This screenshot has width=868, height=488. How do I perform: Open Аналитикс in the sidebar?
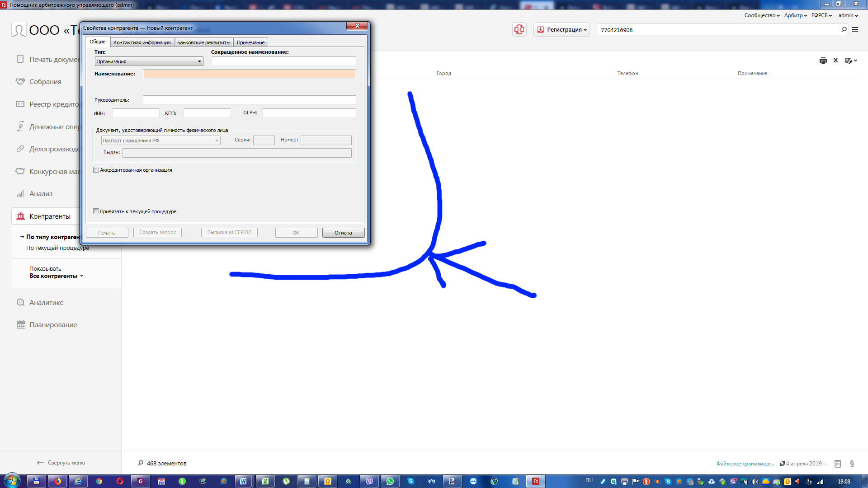[46, 303]
